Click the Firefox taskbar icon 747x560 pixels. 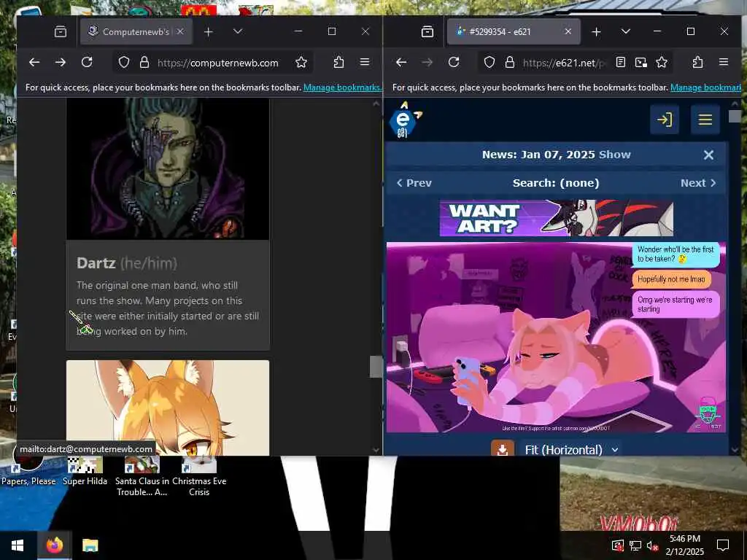(x=54, y=545)
